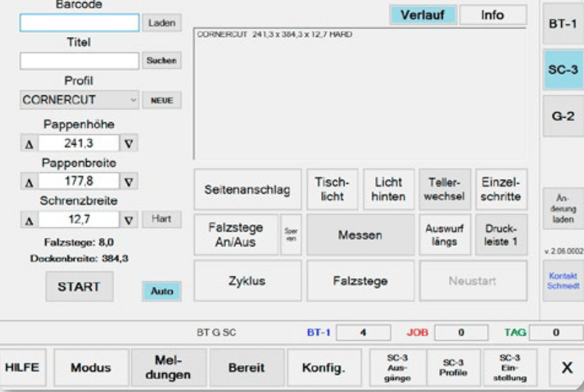This screenshot has height=392, width=584.
Task: Click the Messen button
Action: pos(360,235)
